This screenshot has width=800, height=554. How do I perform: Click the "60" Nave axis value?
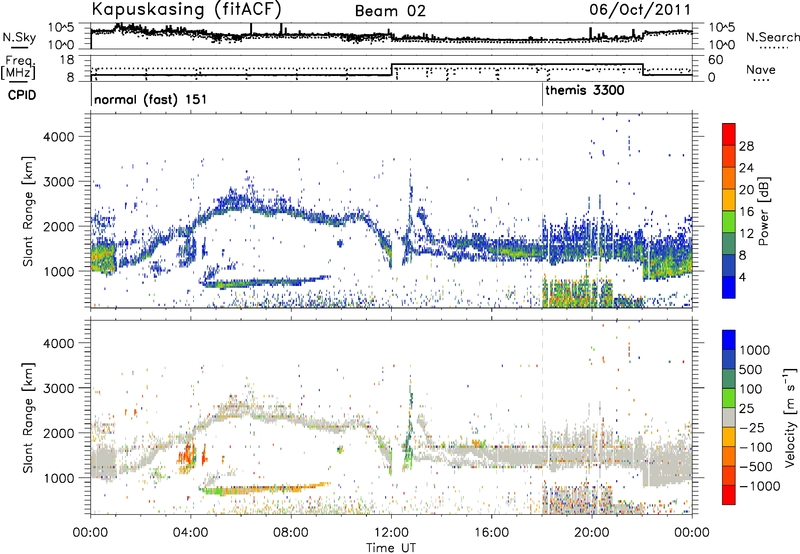[x=716, y=60]
